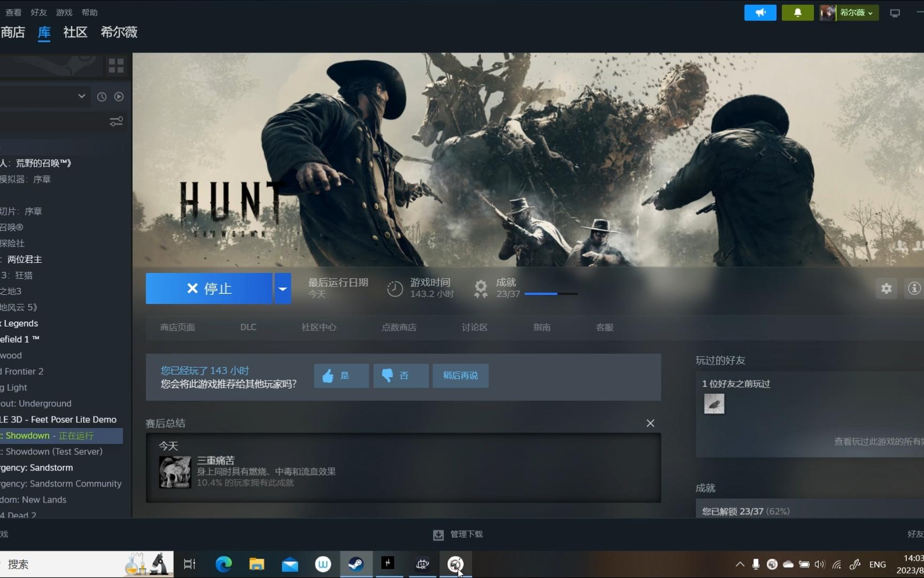This screenshot has height=578, width=924.
Task: Open the 库 top navigation
Action: [x=44, y=32]
